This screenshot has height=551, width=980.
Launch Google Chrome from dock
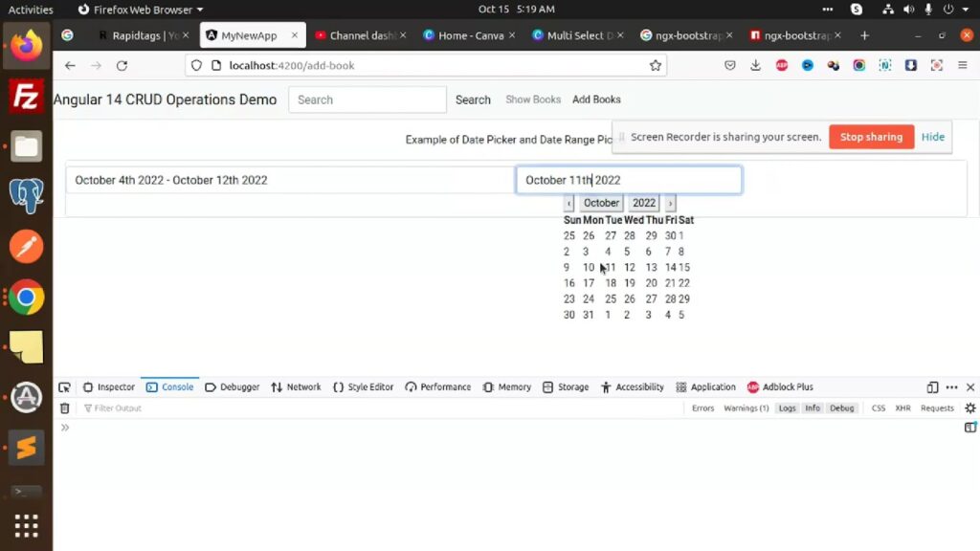[x=26, y=297]
